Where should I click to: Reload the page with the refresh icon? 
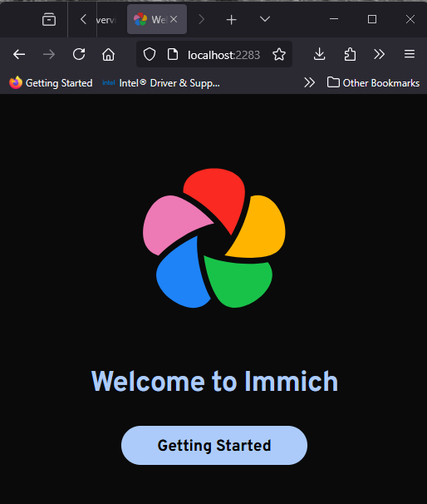click(x=79, y=54)
